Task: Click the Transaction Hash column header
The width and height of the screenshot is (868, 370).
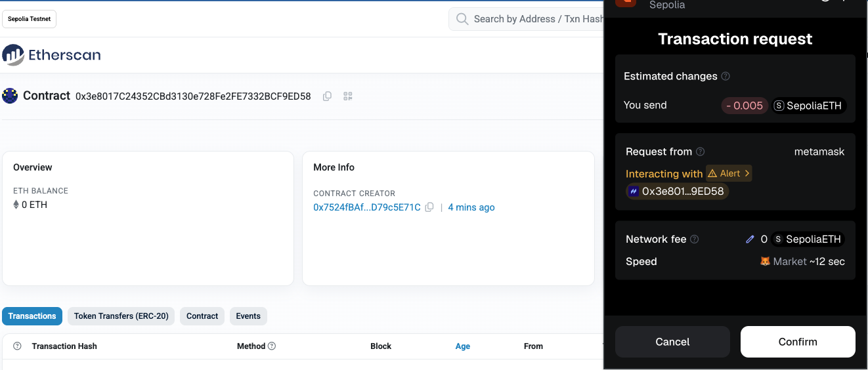Action: (x=64, y=346)
